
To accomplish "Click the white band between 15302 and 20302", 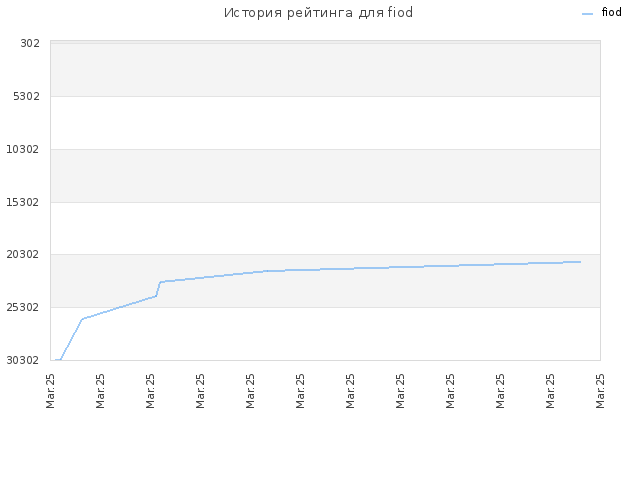I will coord(325,228).
